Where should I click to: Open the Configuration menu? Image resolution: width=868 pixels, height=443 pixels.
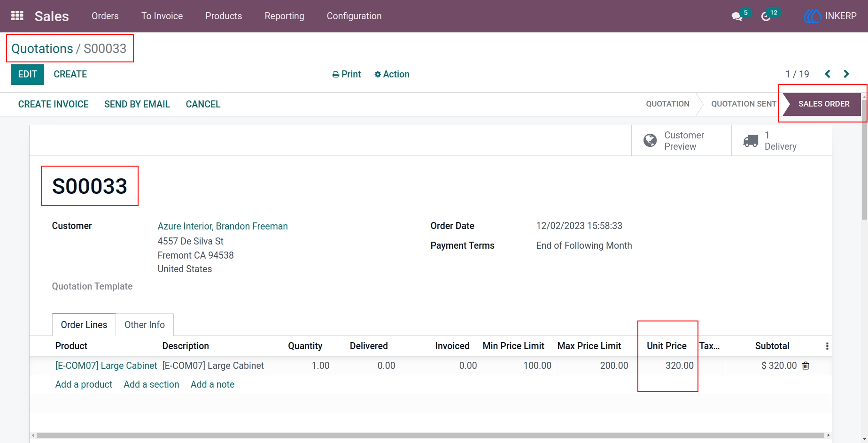pyautogui.click(x=354, y=16)
